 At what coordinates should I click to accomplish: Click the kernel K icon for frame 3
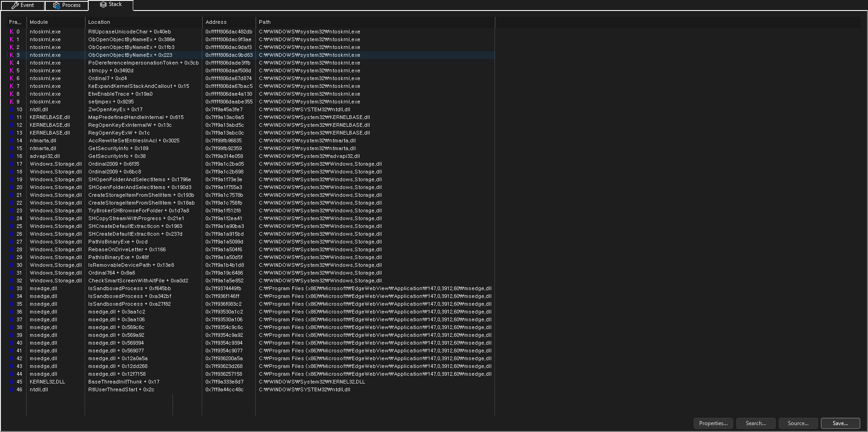pos(11,55)
